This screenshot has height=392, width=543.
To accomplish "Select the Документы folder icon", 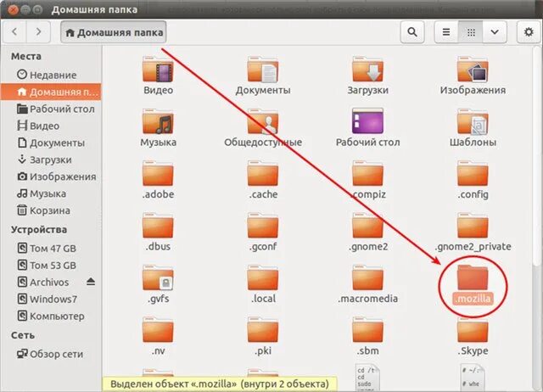I will 263,70.
